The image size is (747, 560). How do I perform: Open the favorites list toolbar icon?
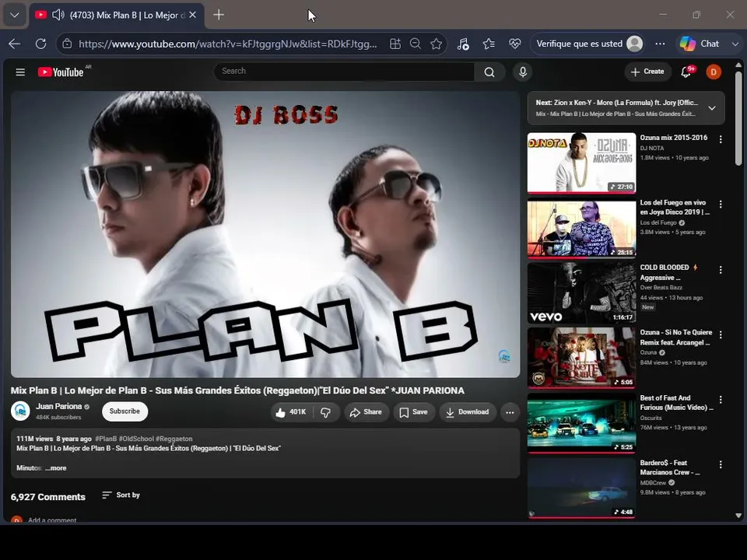click(x=489, y=44)
